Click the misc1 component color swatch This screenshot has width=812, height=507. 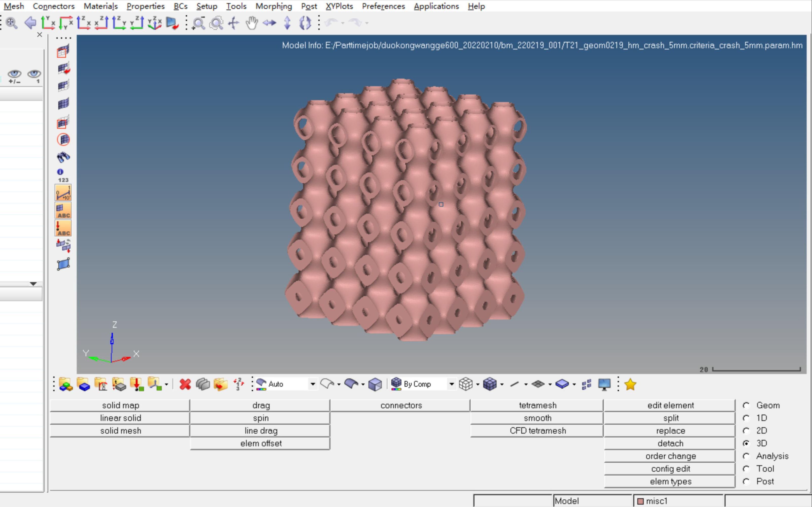click(641, 501)
